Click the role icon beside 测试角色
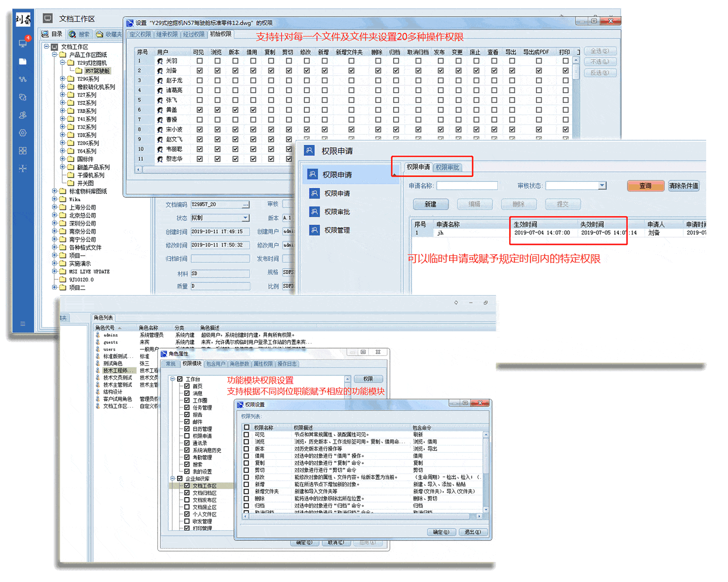This screenshot has width=728, height=582. click(98, 363)
